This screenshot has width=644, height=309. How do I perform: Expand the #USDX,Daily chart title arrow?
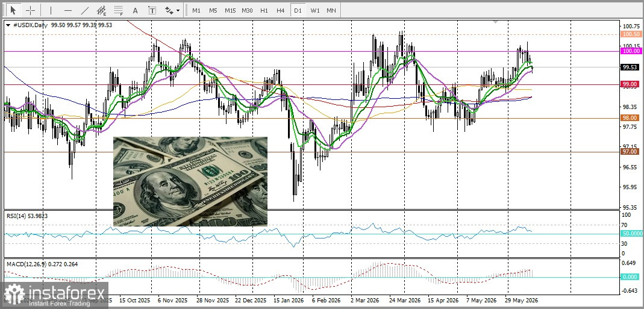(x=8, y=25)
